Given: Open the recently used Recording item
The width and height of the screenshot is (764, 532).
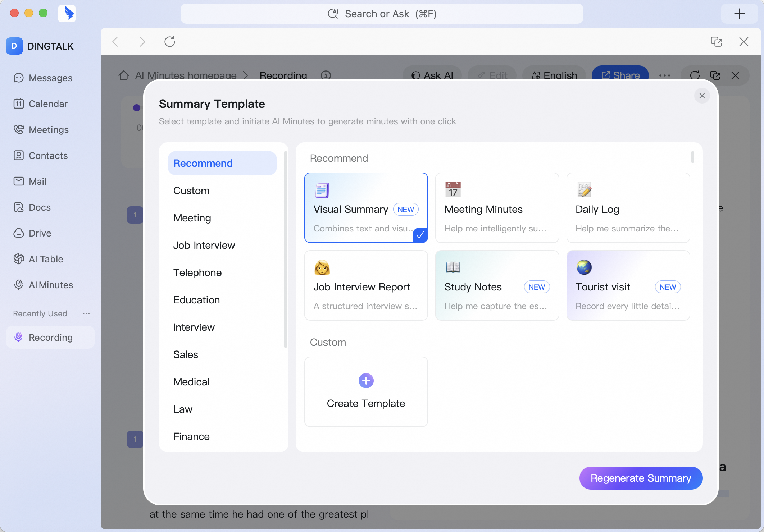Looking at the screenshot, I should 50,337.
